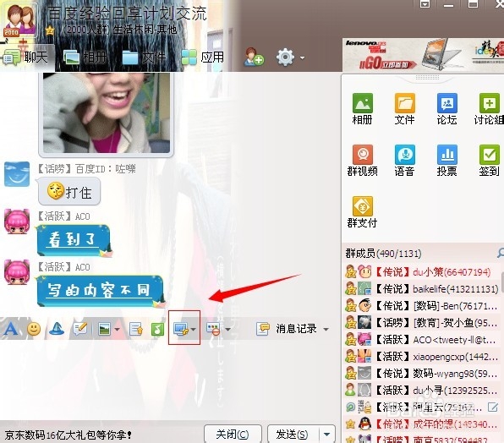
Task: Open the 相册 app icon in side panel
Action: point(362,108)
